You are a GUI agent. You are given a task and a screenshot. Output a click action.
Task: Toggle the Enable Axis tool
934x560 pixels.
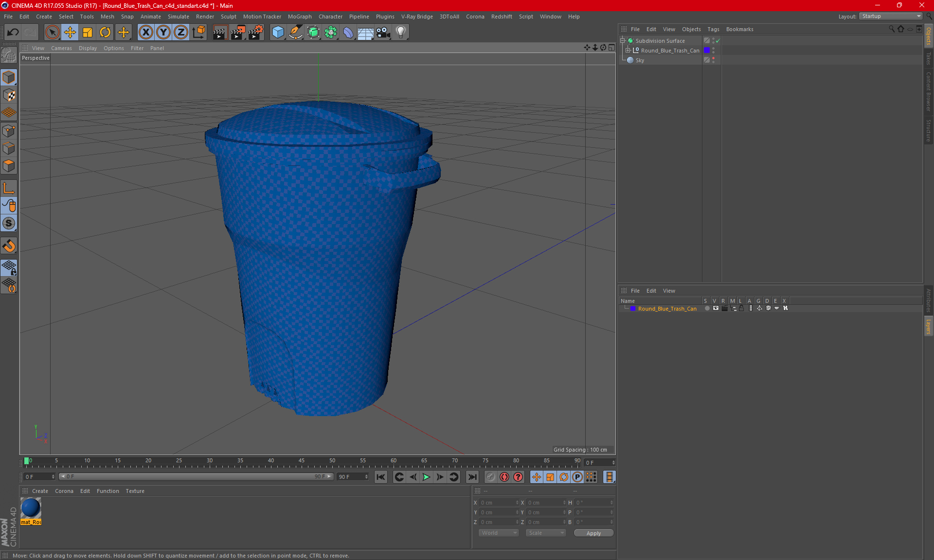[9, 188]
